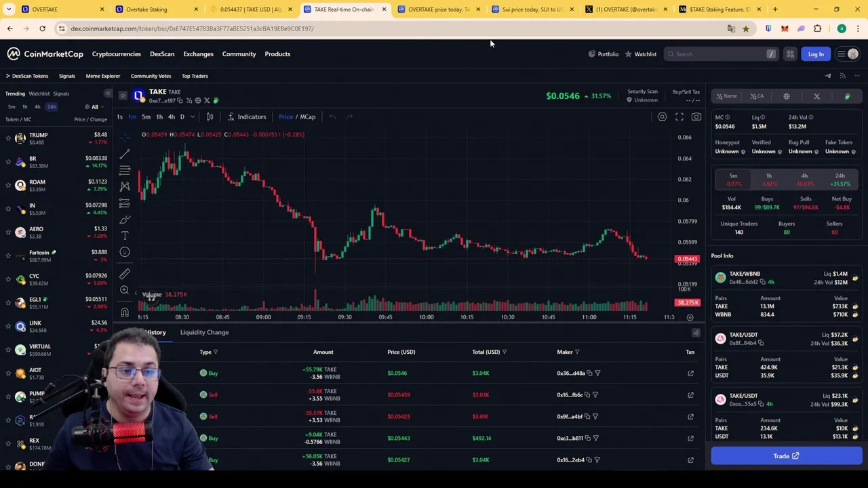
Task: Select the trend line drawing tool
Action: (x=125, y=154)
